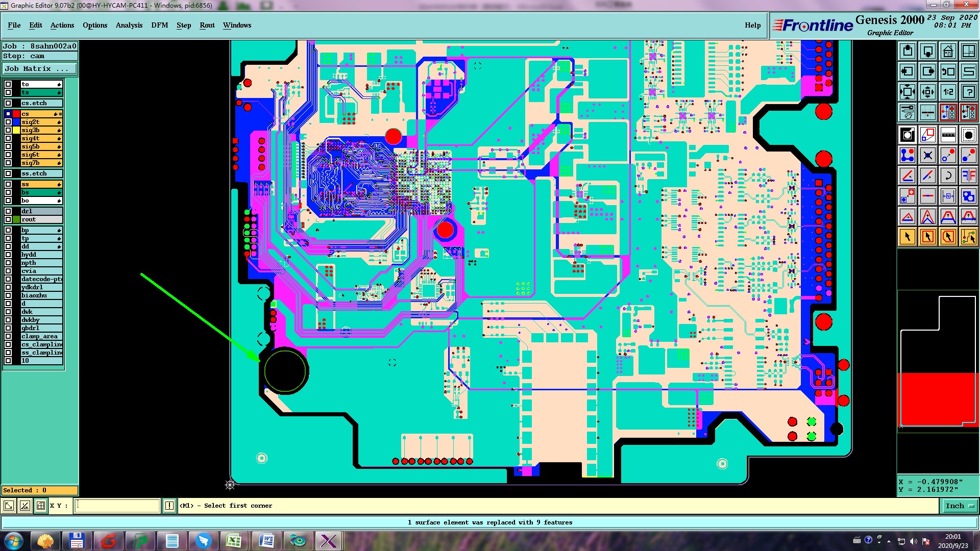Click the previous view icon
The height and width of the screenshot is (551, 980).
948,71
